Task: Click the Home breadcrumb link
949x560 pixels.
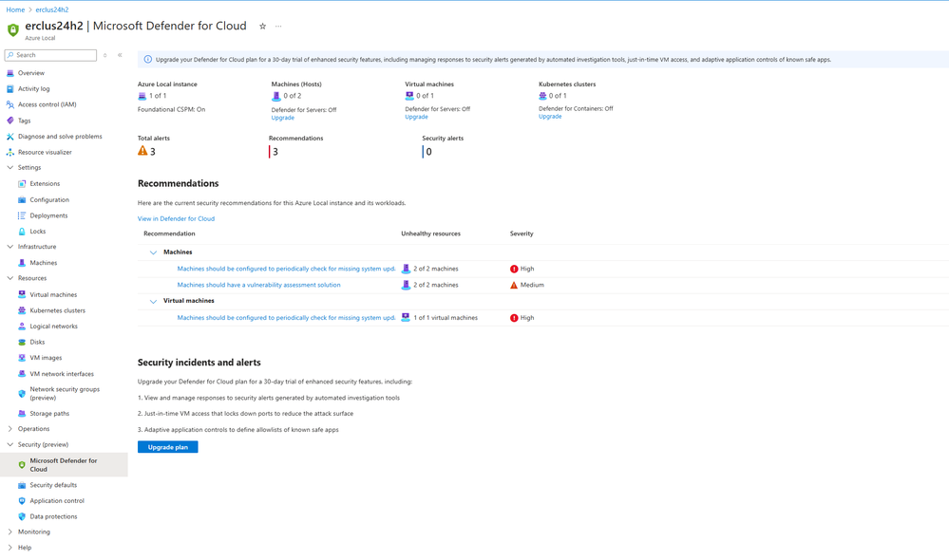Action: pos(15,9)
